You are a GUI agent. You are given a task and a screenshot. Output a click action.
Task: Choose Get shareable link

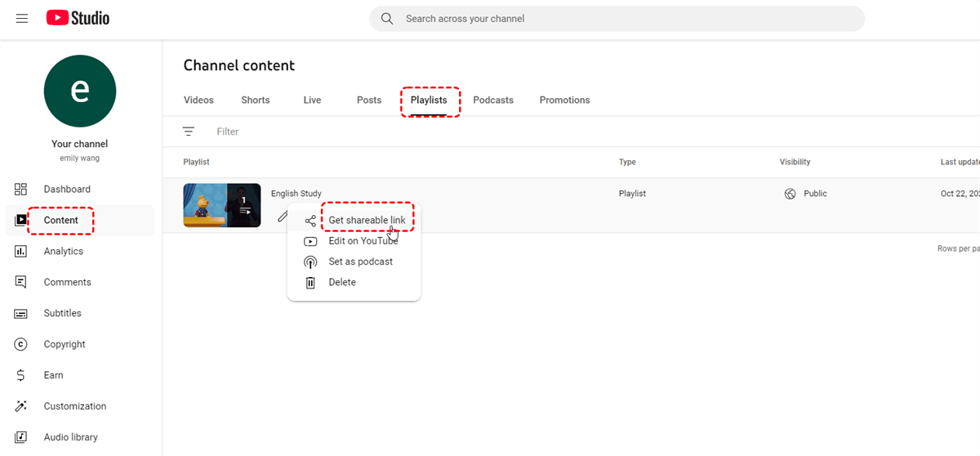pyautogui.click(x=367, y=221)
